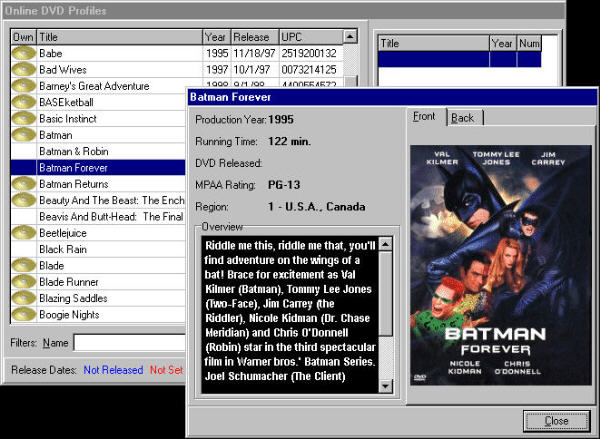Click the Batman Forever front cover image
The image size is (600, 439).
[501, 265]
